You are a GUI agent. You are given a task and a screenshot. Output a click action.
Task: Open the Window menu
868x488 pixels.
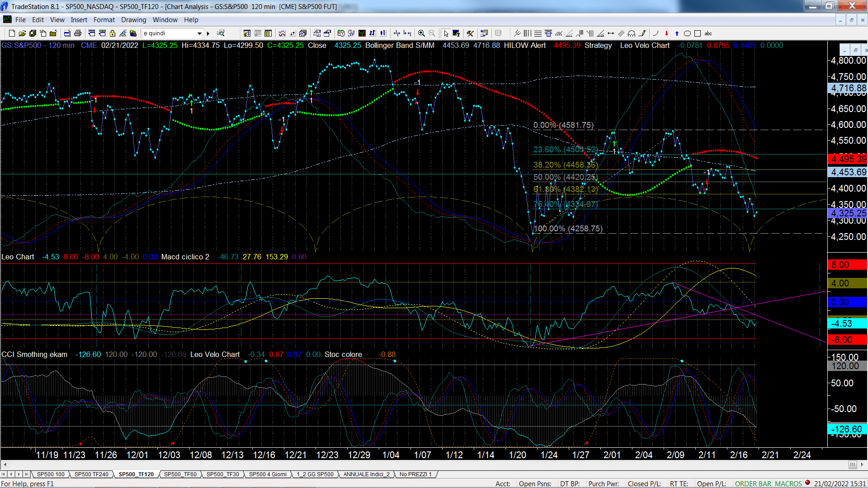[x=165, y=20]
